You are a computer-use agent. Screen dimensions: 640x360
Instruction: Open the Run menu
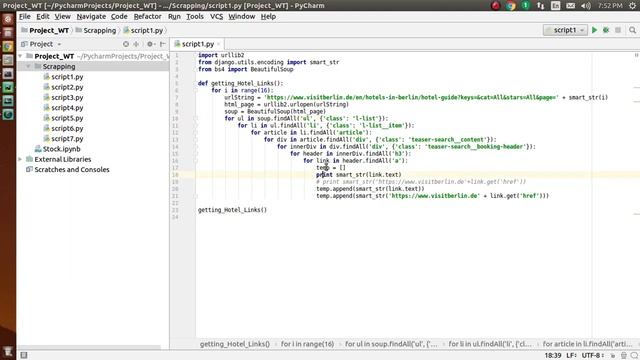tap(174, 16)
